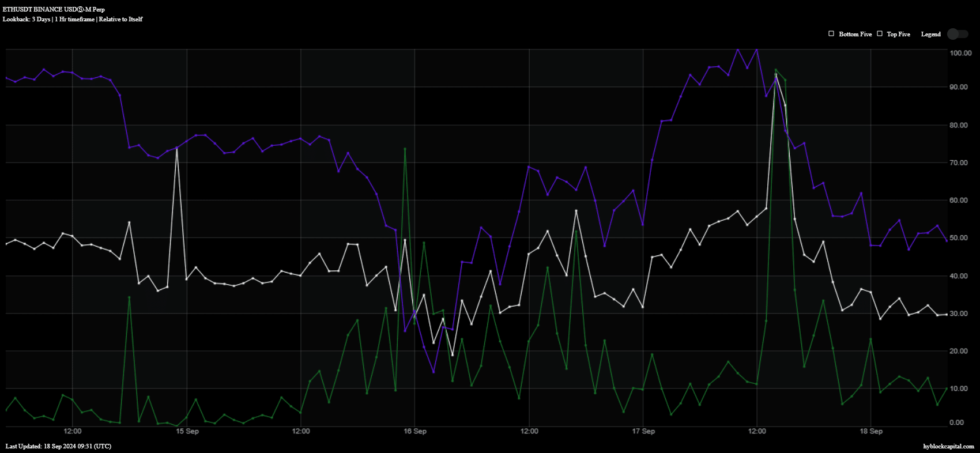
Task: Click the 10.00 y-axis value
Action: pyautogui.click(x=959, y=388)
